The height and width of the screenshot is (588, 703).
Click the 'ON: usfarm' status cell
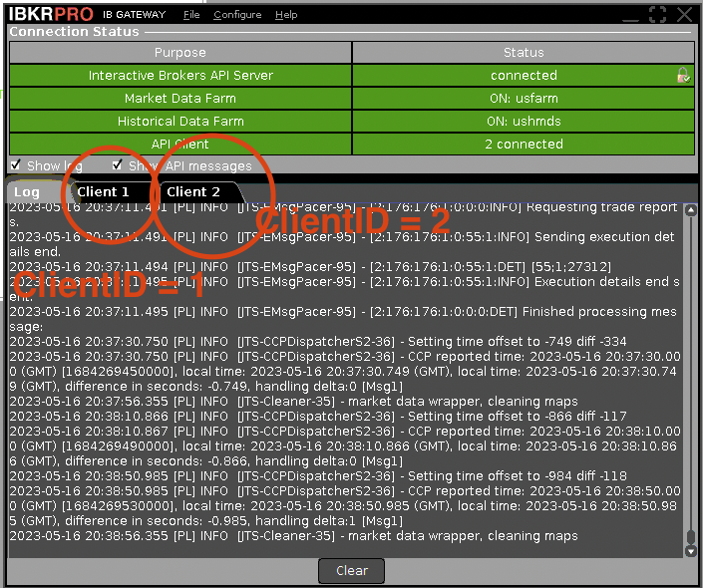524,98
